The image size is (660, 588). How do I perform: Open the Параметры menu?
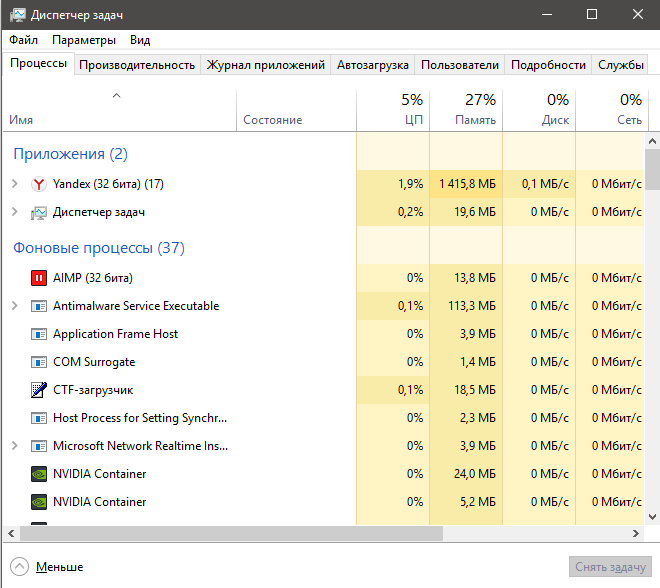(x=84, y=40)
